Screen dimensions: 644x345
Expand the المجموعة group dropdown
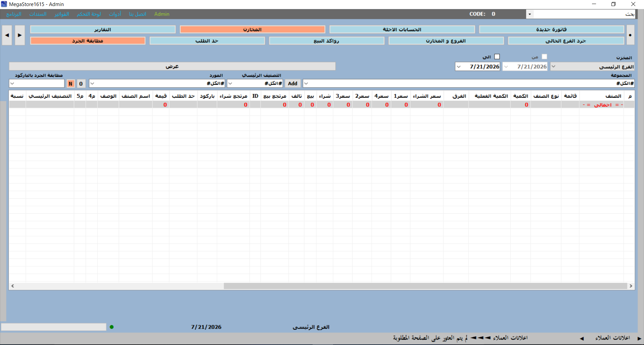306,83
